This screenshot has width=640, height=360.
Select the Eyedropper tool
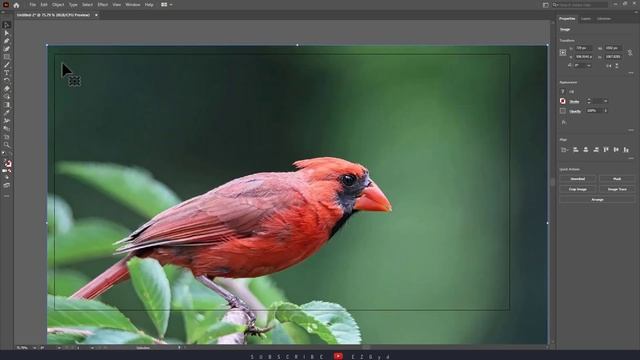(x=7, y=113)
